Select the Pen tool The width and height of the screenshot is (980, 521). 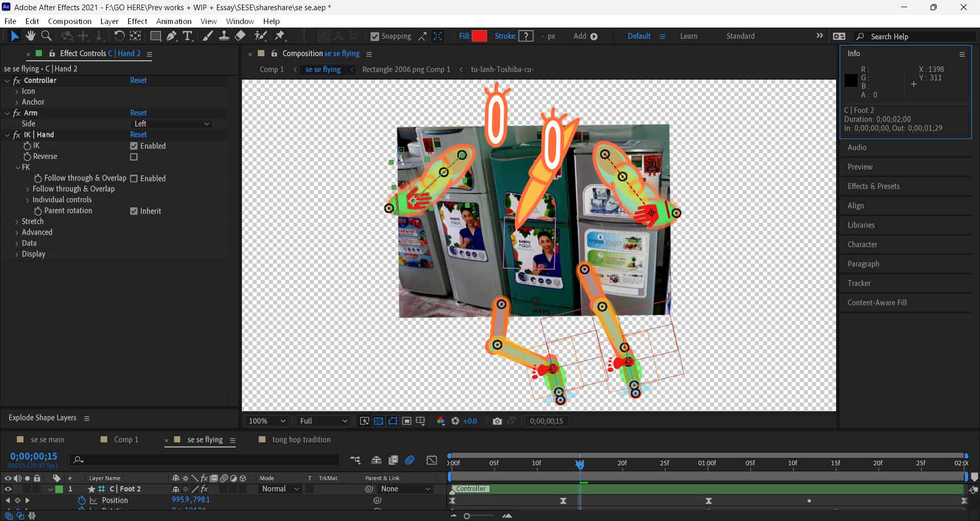pos(171,36)
